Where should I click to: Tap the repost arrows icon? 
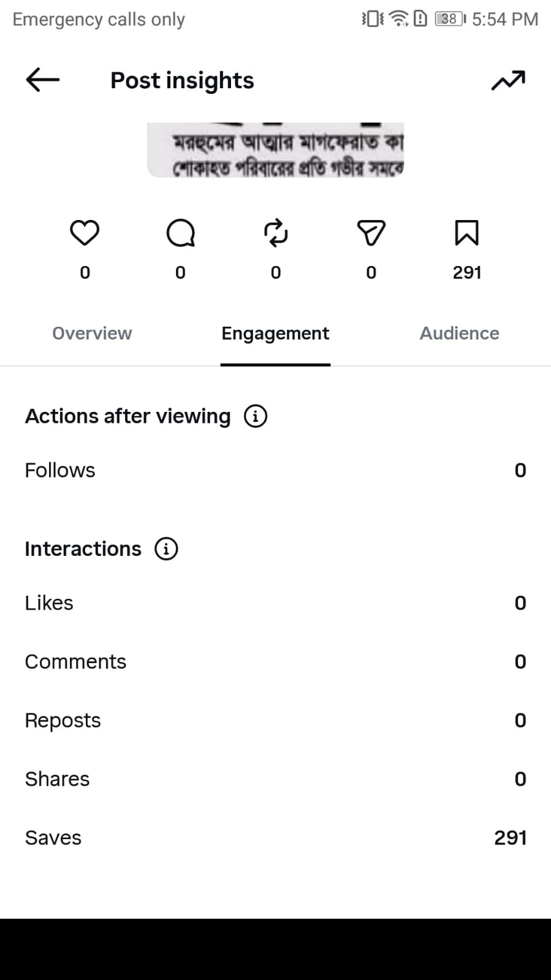click(x=276, y=233)
